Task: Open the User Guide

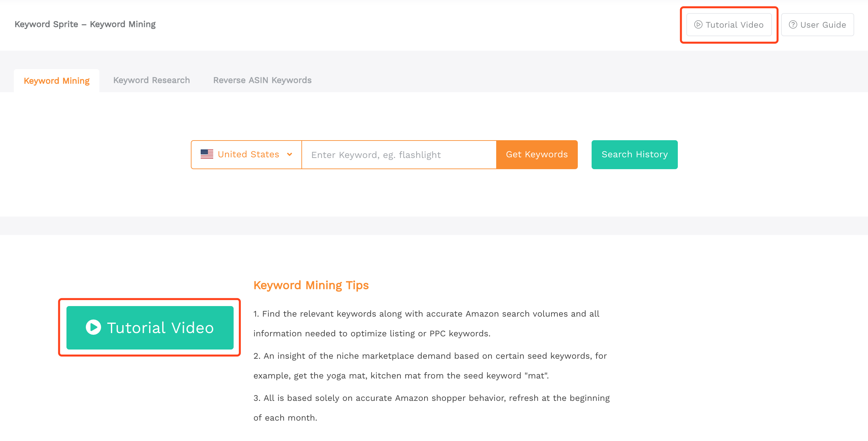Action: [817, 25]
